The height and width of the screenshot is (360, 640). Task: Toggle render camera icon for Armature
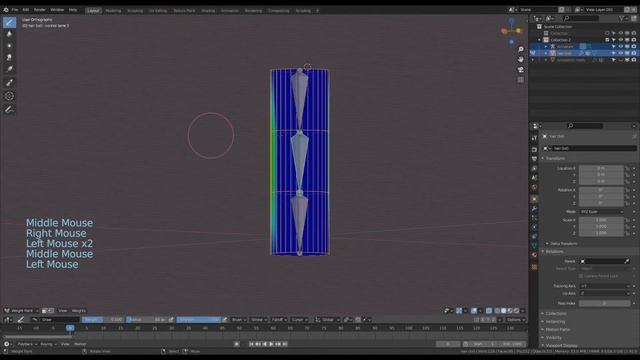[x=633, y=47]
